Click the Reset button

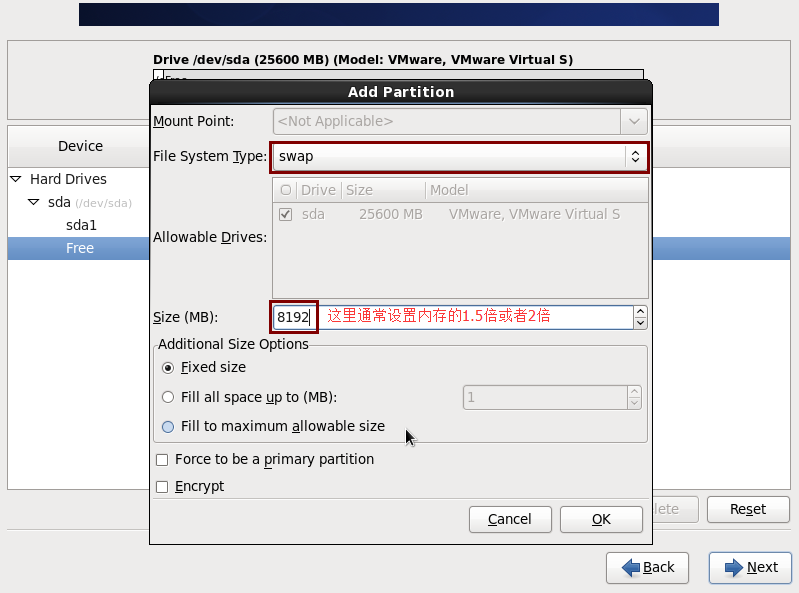pyautogui.click(x=748, y=509)
